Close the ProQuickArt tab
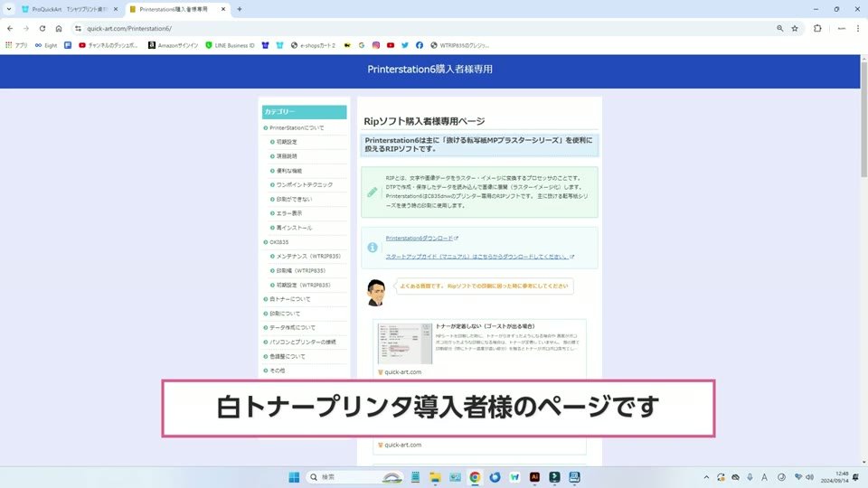The image size is (868, 488). pos(116,9)
